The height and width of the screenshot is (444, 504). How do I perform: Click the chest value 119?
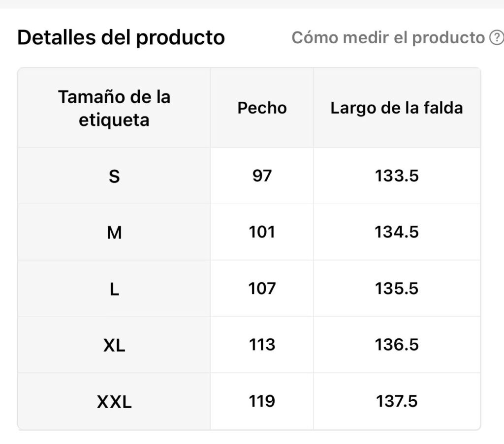[x=262, y=401]
